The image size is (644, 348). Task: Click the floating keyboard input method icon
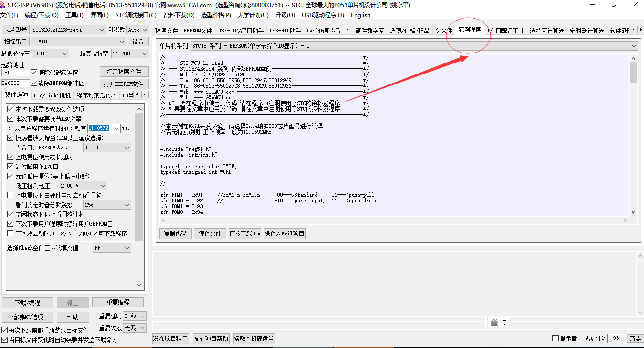point(494,322)
